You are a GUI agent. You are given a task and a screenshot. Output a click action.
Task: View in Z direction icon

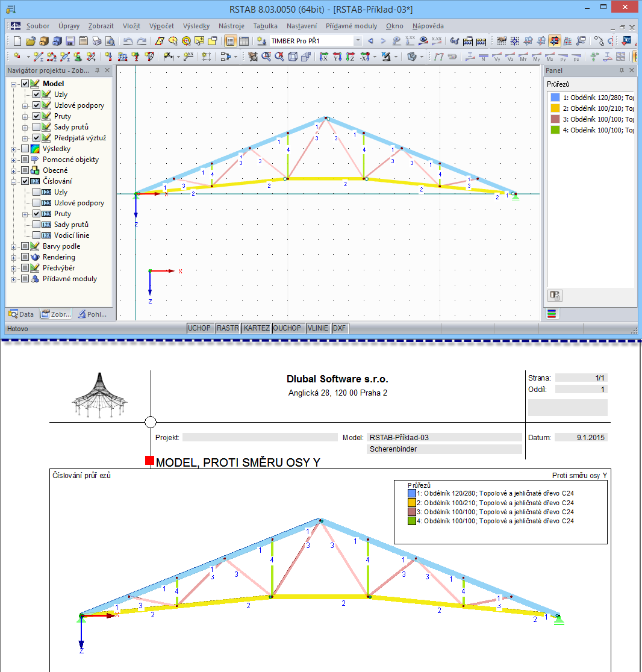click(351, 57)
